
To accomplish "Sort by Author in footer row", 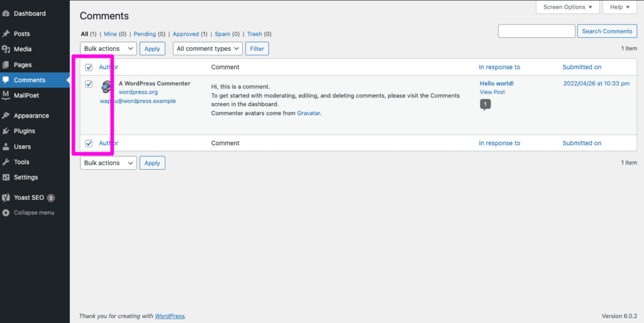I will [x=108, y=143].
